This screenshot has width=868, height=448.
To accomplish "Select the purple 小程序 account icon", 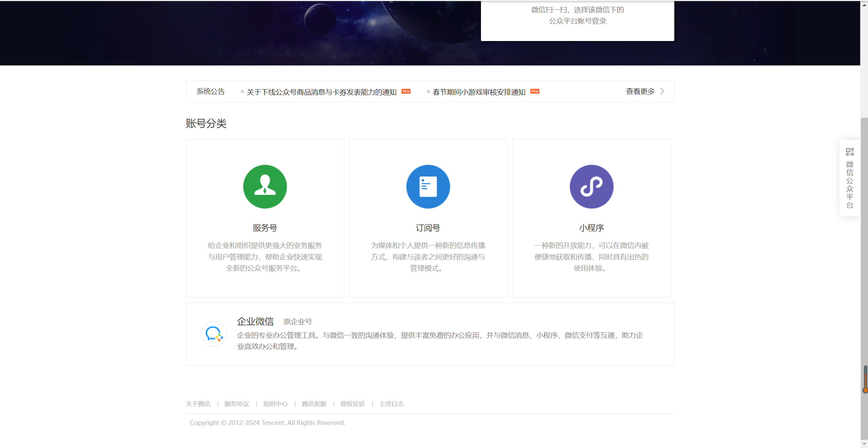I will coord(591,186).
